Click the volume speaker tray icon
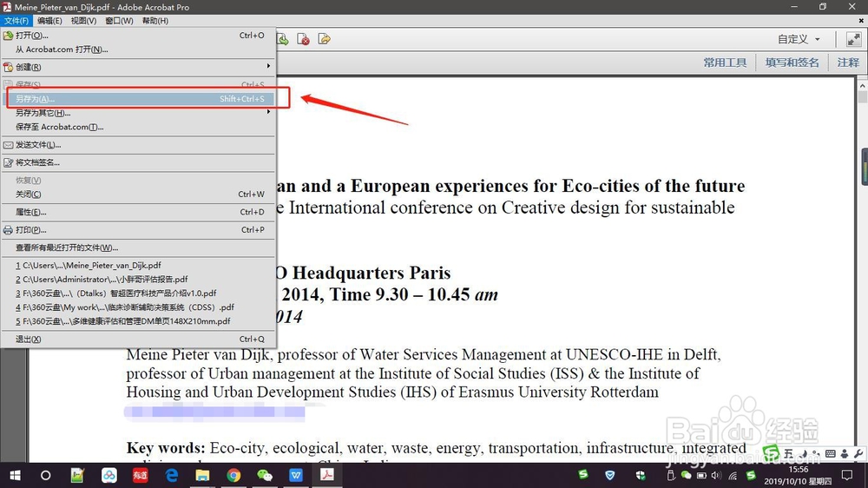 716,475
